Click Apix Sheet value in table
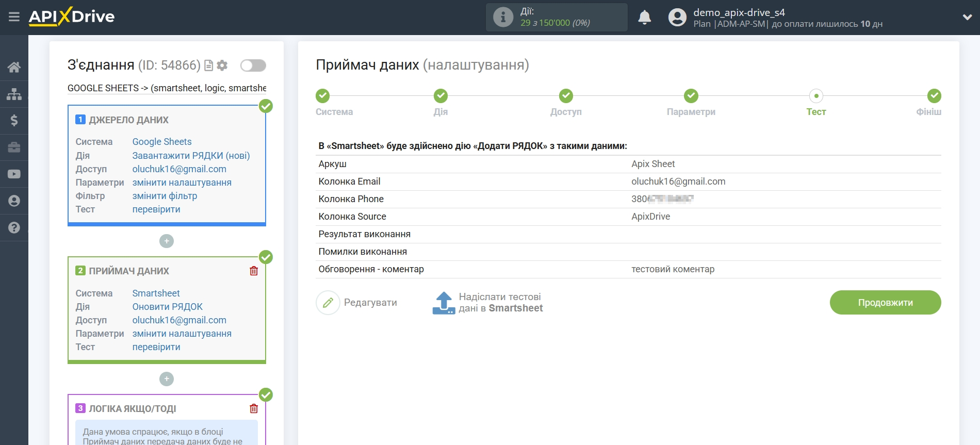The width and height of the screenshot is (980, 445). (x=653, y=164)
